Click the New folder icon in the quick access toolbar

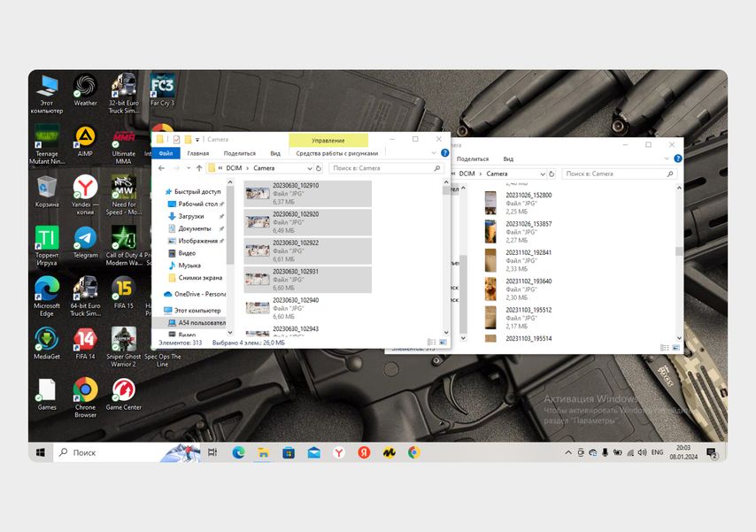click(188, 139)
